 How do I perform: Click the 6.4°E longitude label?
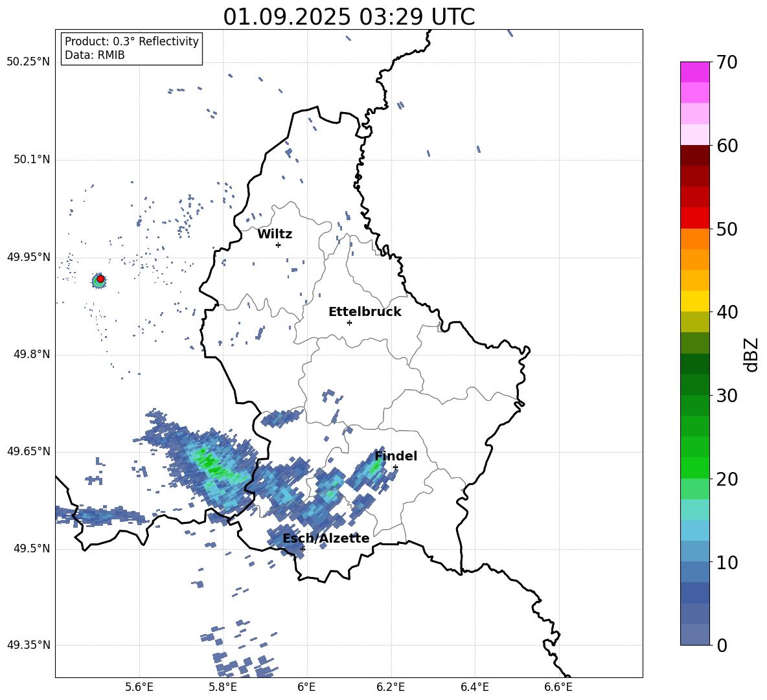point(474,688)
